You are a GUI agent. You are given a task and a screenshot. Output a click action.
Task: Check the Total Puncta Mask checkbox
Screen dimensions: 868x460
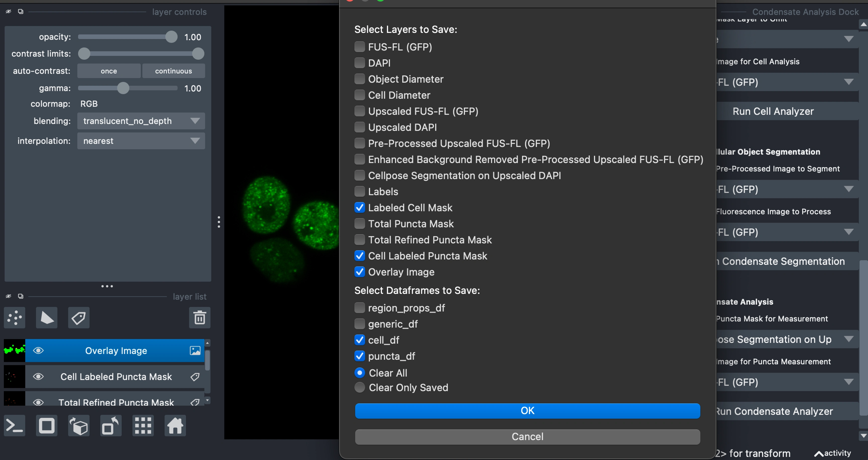click(360, 224)
